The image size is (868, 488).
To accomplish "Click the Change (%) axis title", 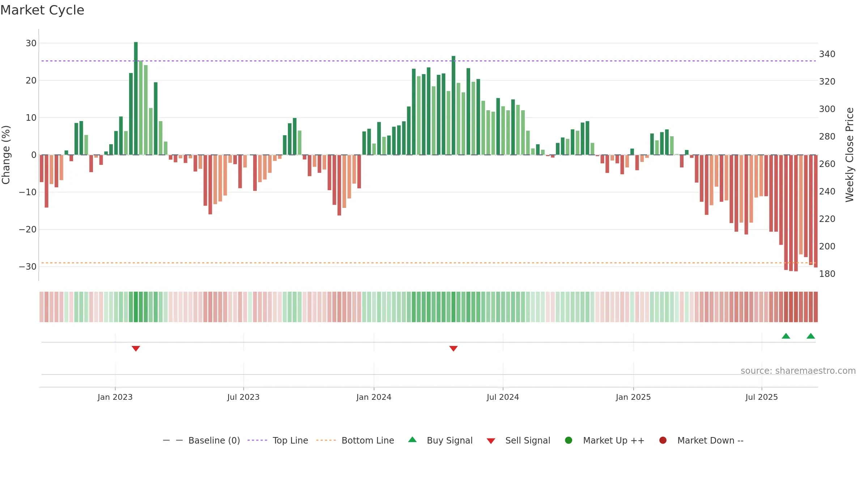I will tap(6, 155).
